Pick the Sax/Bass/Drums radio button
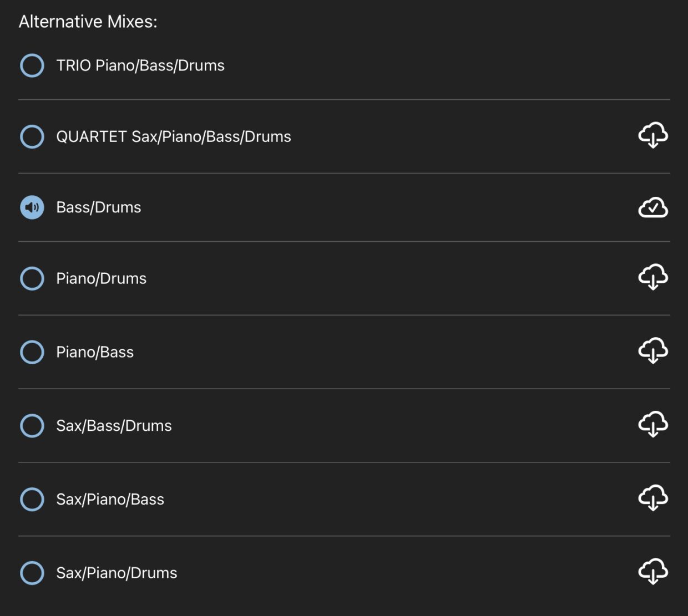The image size is (688, 616). (x=32, y=426)
